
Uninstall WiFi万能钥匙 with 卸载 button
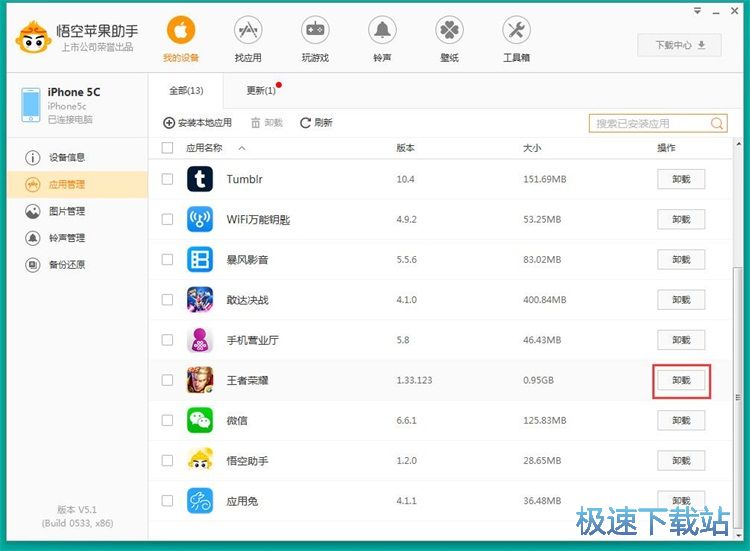(681, 220)
